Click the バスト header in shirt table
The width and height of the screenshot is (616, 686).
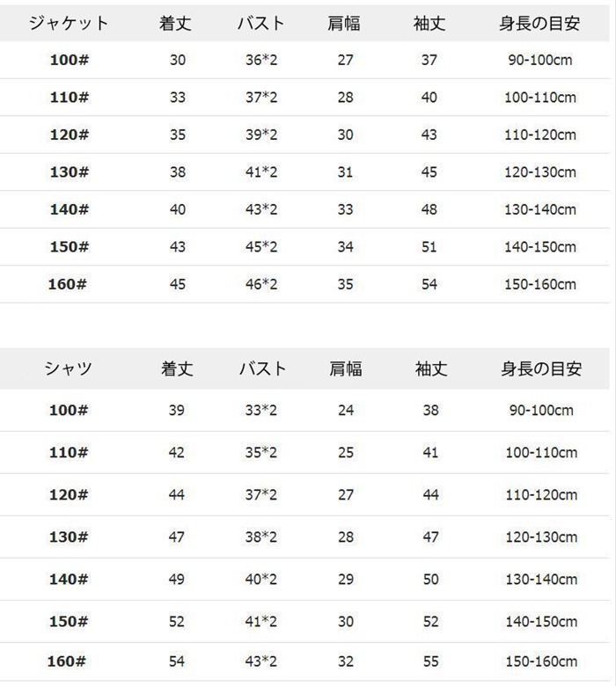coord(262,369)
